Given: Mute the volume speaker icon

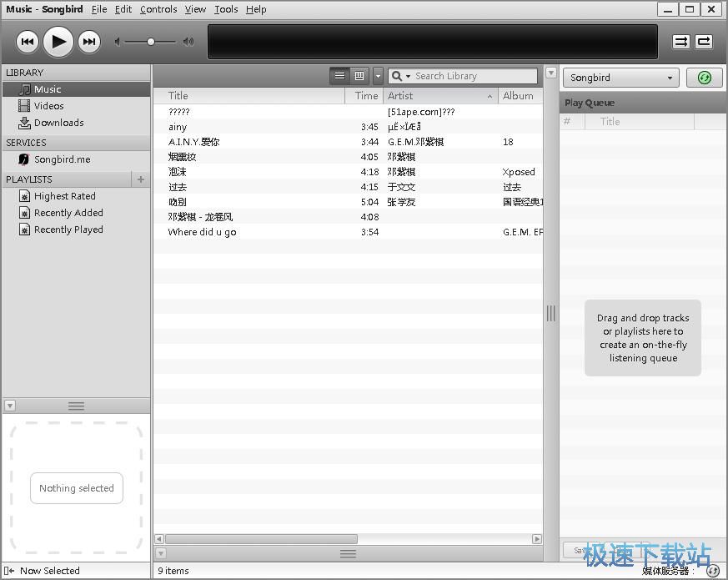Looking at the screenshot, I should click(118, 41).
